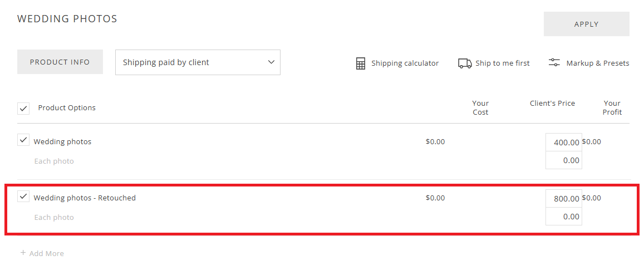
Task: Click the shipping dropdown chevron arrow
Action: coord(271,62)
